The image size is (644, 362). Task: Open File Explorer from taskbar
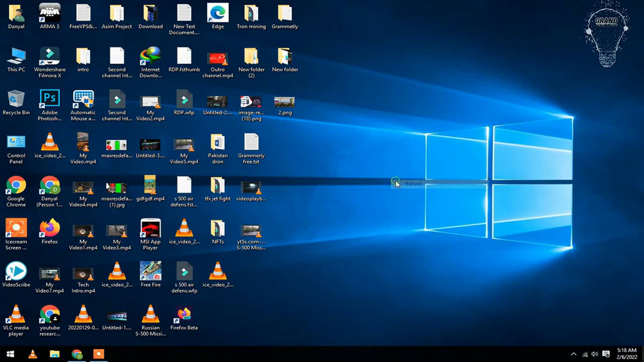55,354
